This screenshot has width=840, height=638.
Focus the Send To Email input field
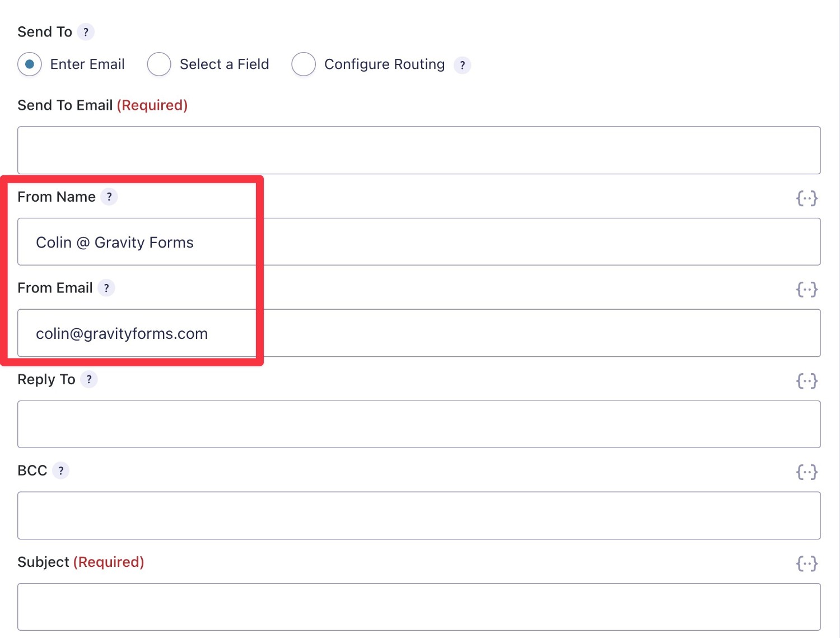pos(419,150)
